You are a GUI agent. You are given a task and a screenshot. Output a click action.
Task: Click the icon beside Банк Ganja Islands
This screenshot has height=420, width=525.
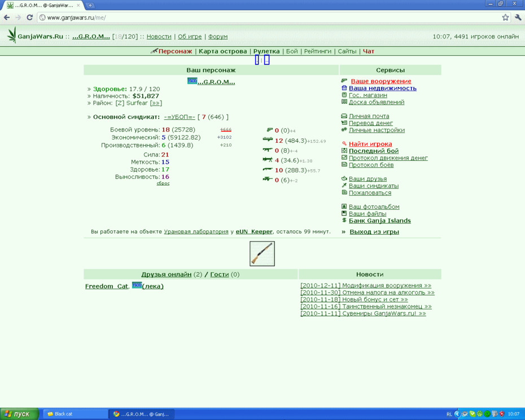tap(344, 220)
